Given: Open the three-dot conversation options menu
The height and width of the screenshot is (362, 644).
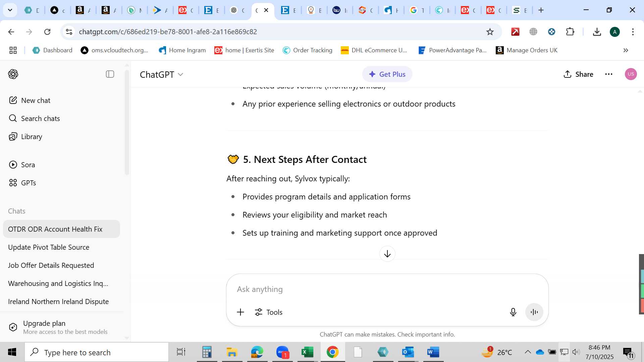Looking at the screenshot, I should [609, 74].
